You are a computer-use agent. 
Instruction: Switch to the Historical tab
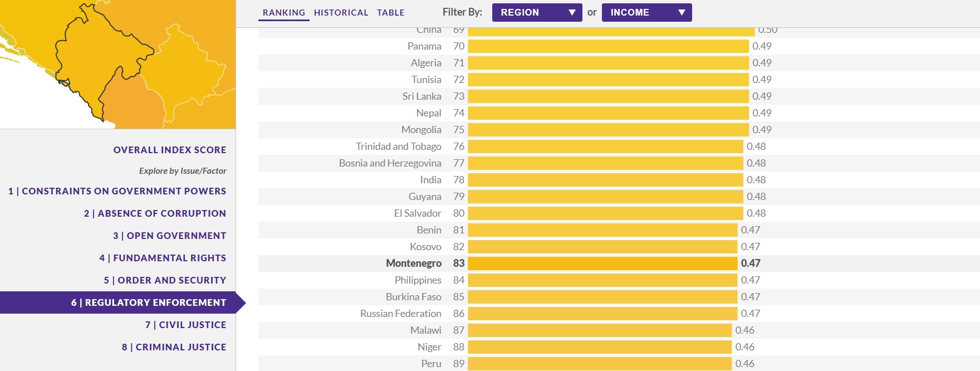[341, 12]
